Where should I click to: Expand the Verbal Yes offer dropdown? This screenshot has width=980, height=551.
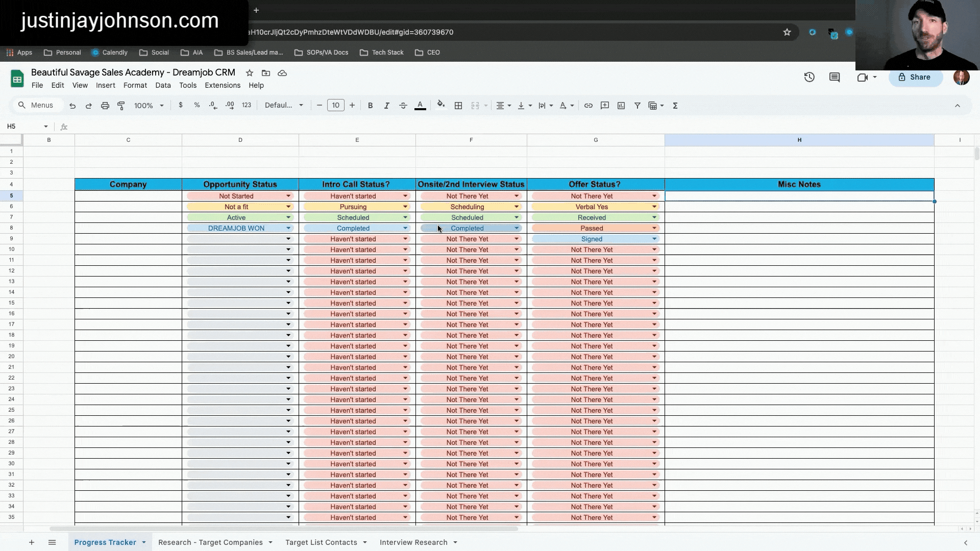[654, 207]
